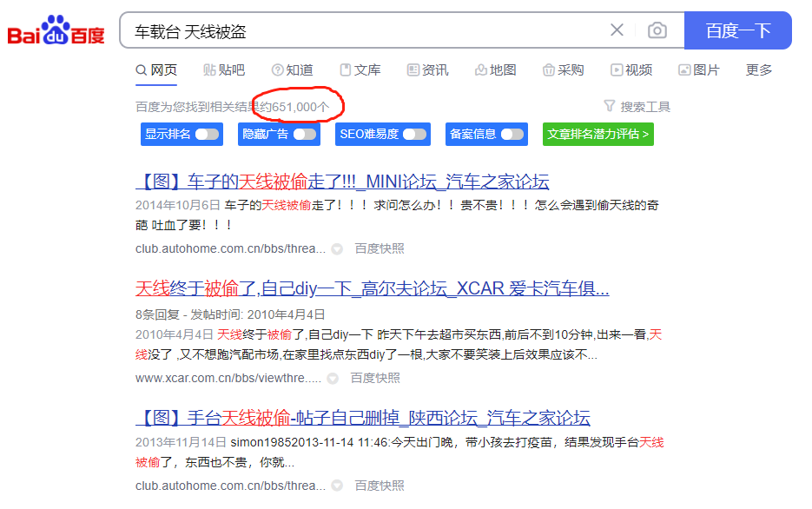Expand dropdown arrow beside last autohome URL

coord(337,486)
